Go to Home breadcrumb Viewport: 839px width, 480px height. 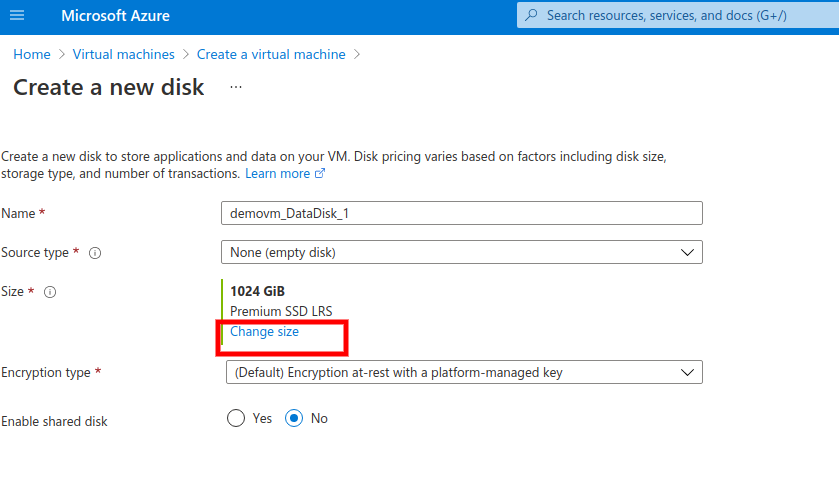coord(31,54)
